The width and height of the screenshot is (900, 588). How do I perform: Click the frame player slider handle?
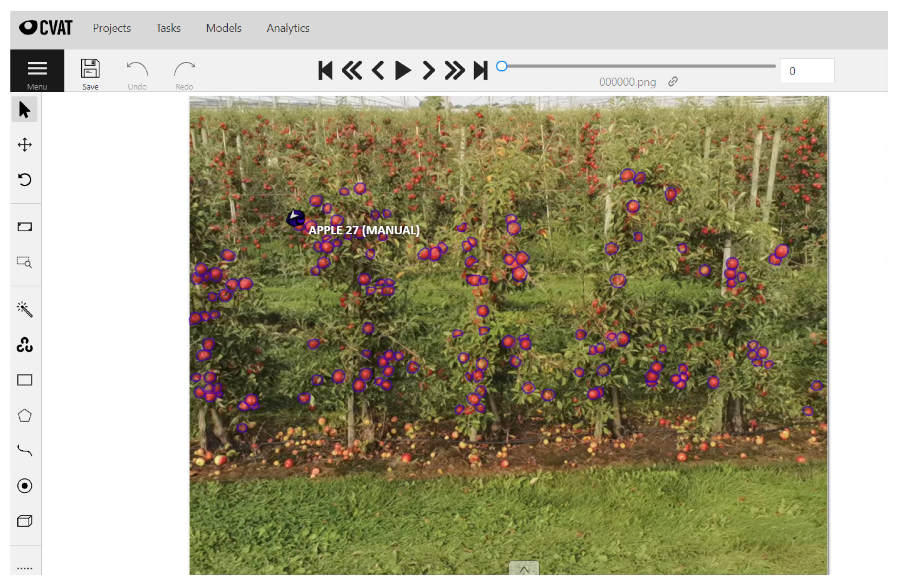pos(502,66)
